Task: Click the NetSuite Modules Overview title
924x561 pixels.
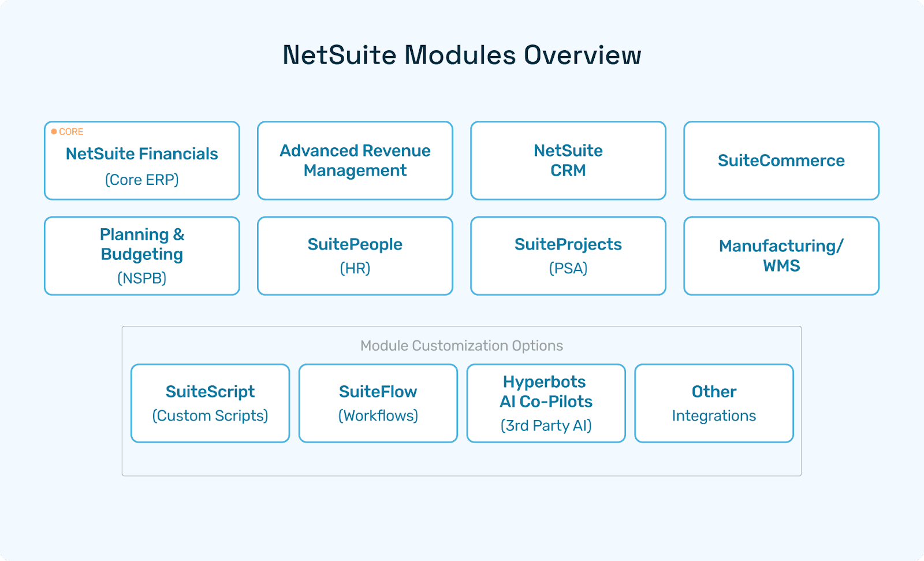Action: (462, 55)
